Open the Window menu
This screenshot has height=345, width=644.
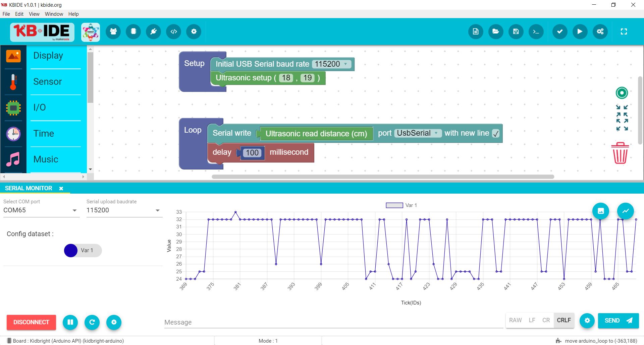[54, 14]
